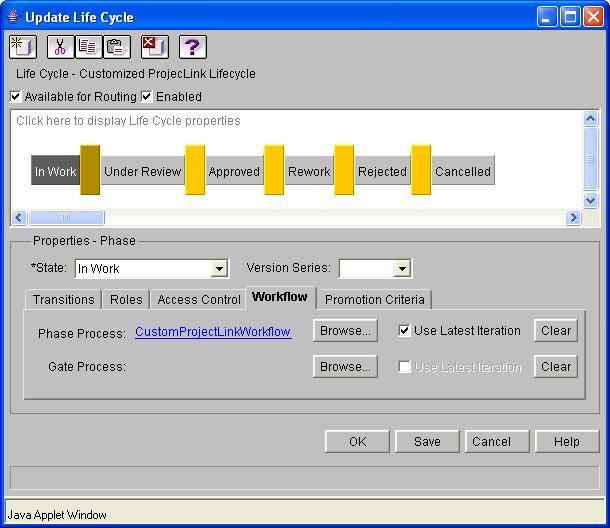Screen dimensions: 610x528
Task: Toggle Use Latest Iteration for Phase Process
Action: click(405, 331)
